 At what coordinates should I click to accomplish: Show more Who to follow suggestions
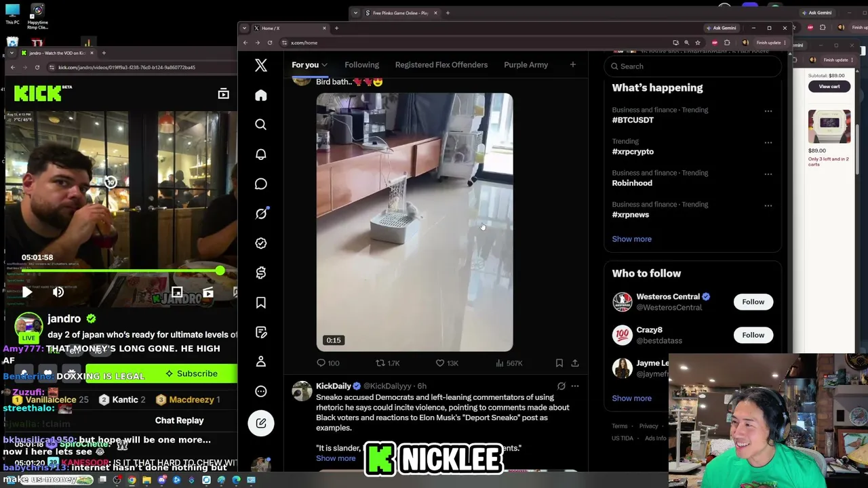(631, 399)
